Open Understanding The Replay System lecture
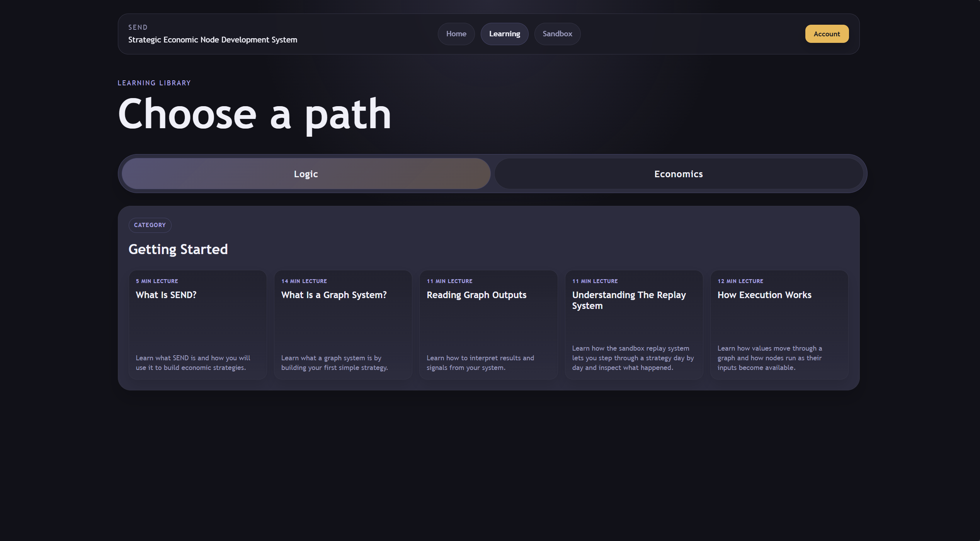This screenshot has height=541, width=980. pos(634,324)
